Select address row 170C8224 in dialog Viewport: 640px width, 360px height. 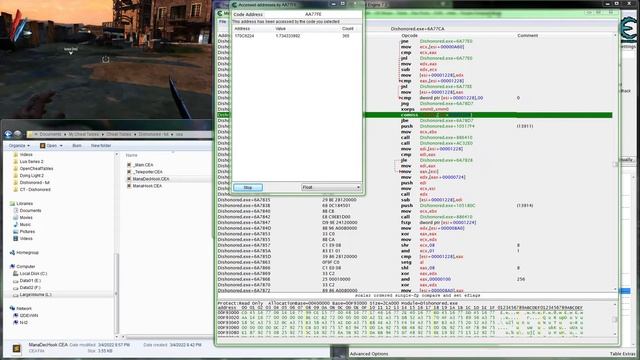coord(297,36)
